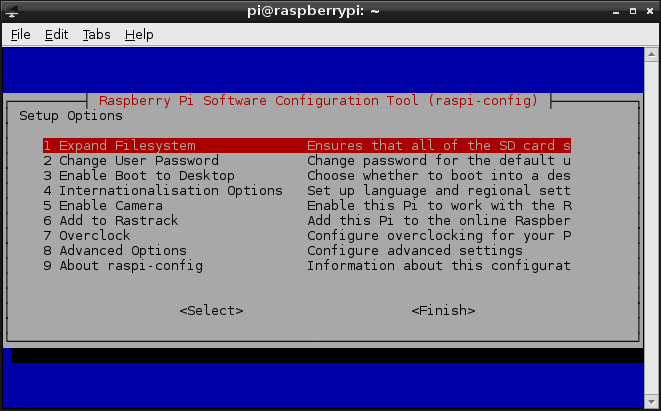Click the scrollbar up arrow
661x411 pixels.
click(651, 54)
